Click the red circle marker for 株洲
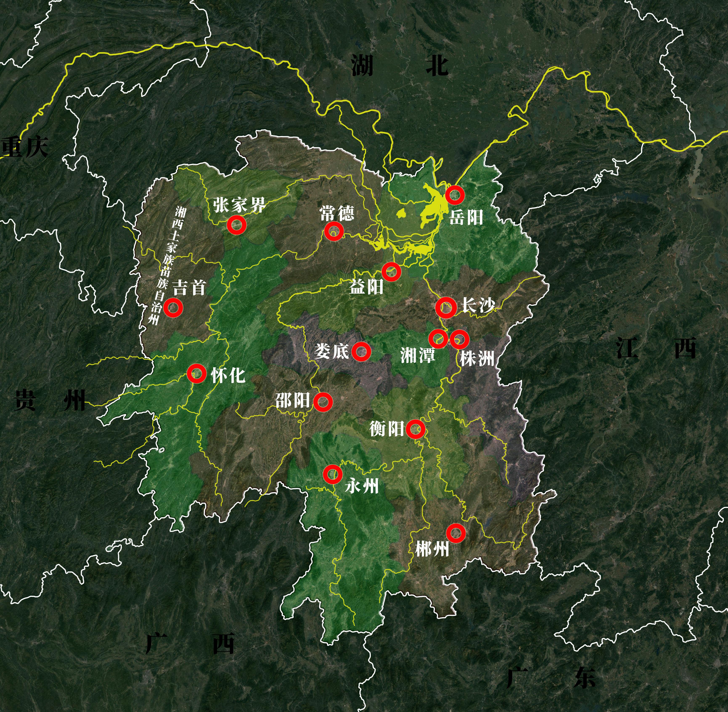 pyautogui.click(x=459, y=339)
